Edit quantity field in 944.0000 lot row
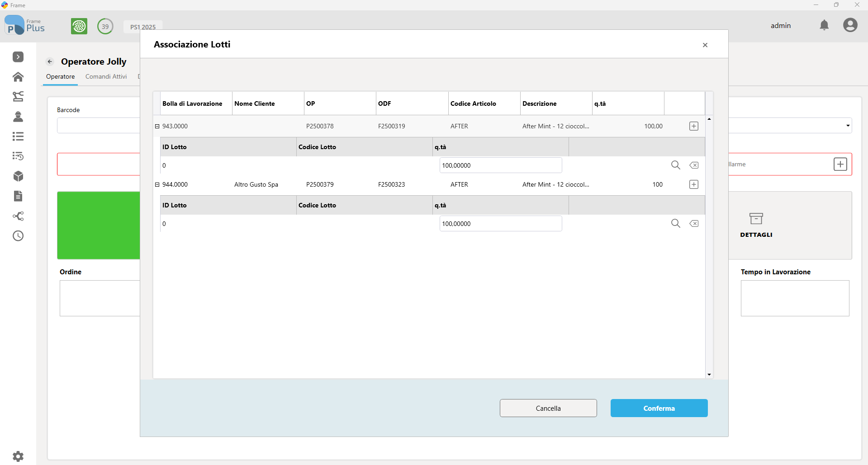Screen dimensions: 868x465 click(501, 224)
